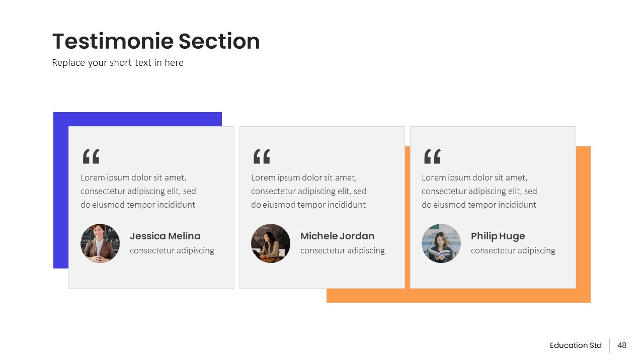Click the 'Replace your short text in here' subtitle
The image size is (644, 362).
(118, 63)
